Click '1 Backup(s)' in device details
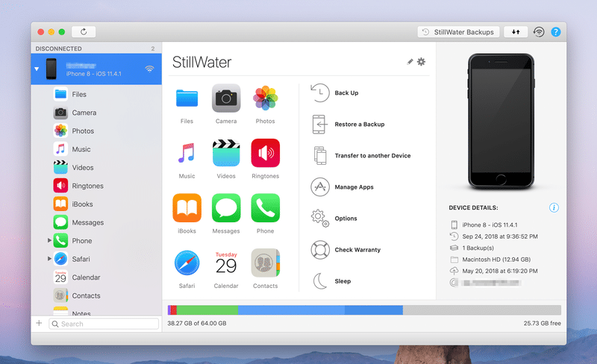This screenshot has height=364, width=597. 478,248
